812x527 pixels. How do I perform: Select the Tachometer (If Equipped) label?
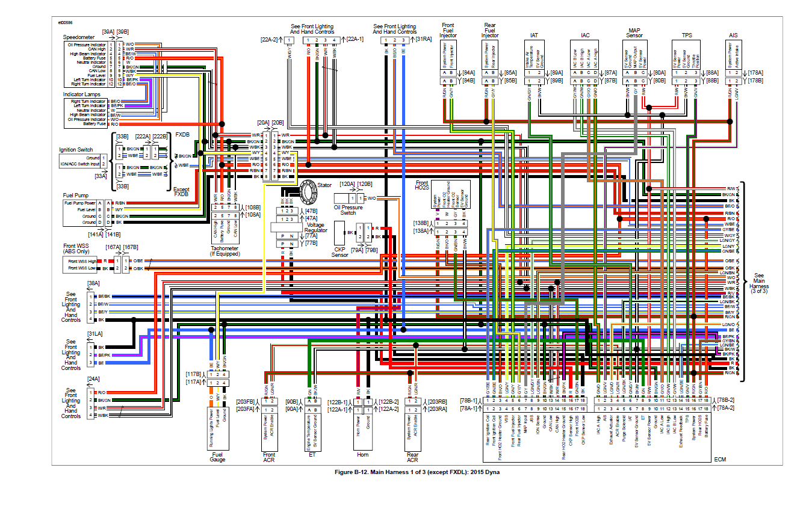(225, 251)
